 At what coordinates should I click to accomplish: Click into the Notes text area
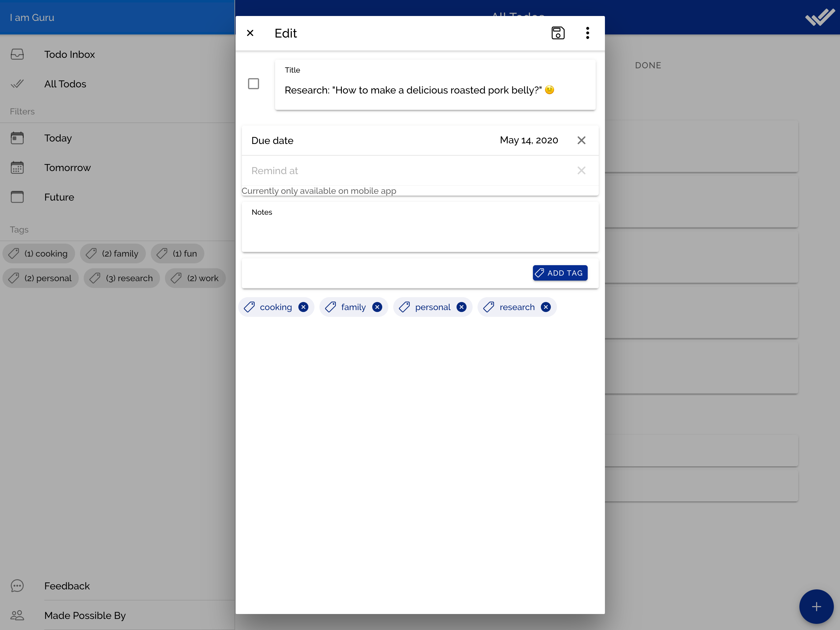420,233
